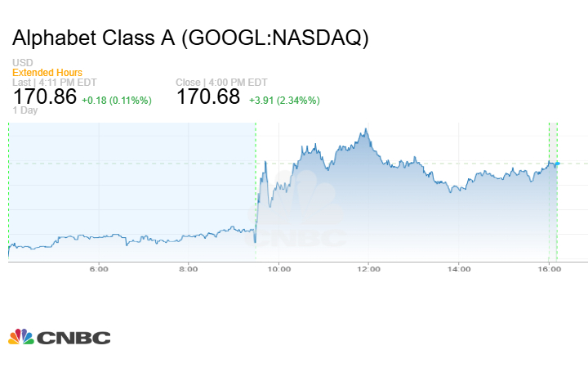Click the Last | 4:11 PM EDT label

pos(53,82)
